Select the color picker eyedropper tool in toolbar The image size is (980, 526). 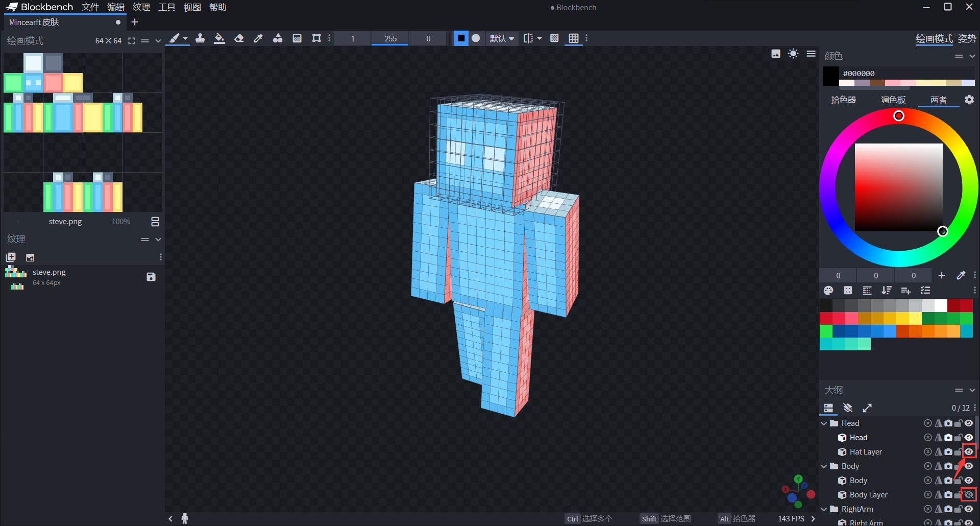(x=258, y=38)
